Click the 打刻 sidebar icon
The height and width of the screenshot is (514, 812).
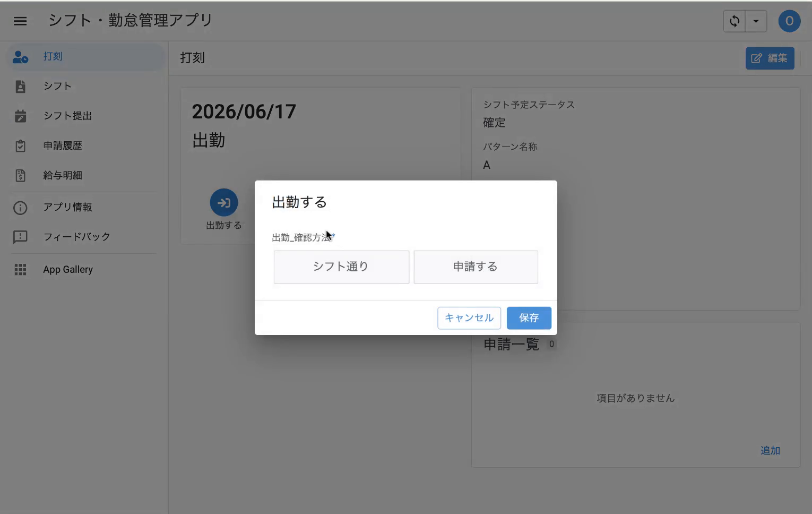pyautogui.click(x=20, y=57)
